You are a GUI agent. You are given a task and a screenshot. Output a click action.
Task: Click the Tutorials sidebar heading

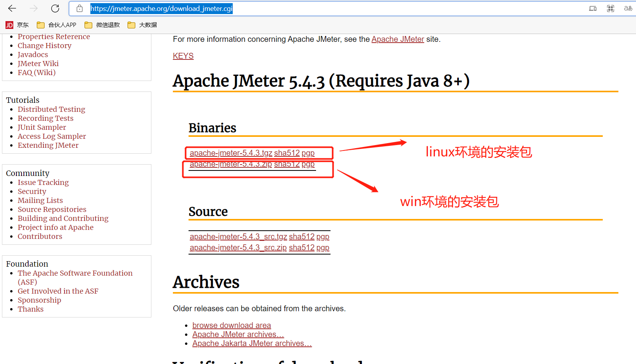[x=23, y=100]
